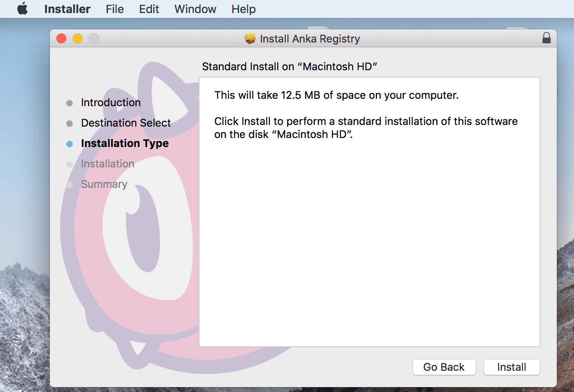Minimize the installer window with yellow button
574x392 pixels.
click(x=78, y=38)
